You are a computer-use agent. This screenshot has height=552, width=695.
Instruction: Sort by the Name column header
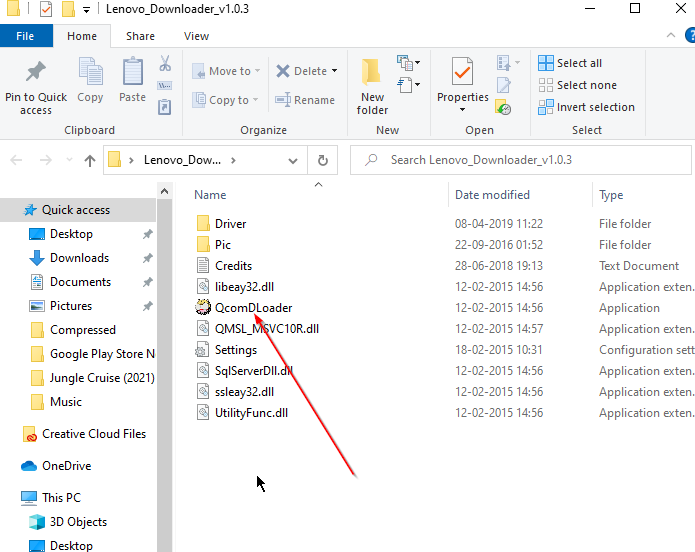point(210,195)
